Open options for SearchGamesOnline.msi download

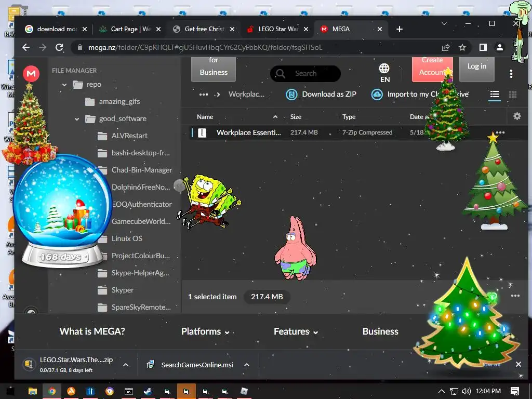click(247, 365)
